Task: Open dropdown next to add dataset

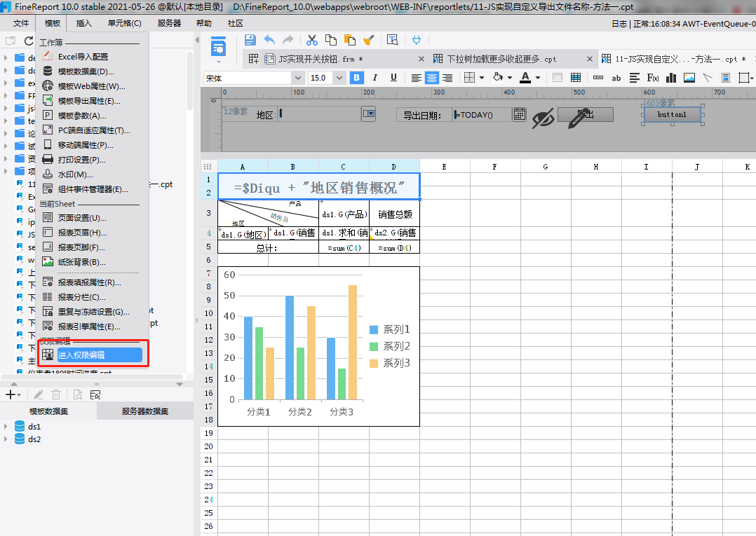Action: click(19, 395)
